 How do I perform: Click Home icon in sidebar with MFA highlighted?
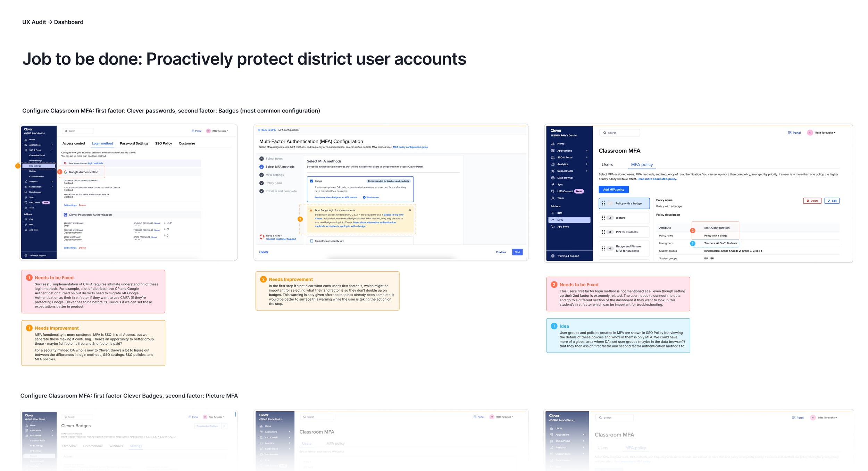553,144
